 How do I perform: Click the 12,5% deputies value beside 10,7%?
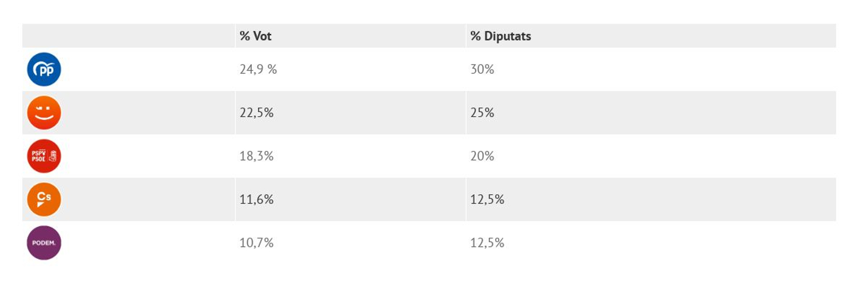[487, 243]
